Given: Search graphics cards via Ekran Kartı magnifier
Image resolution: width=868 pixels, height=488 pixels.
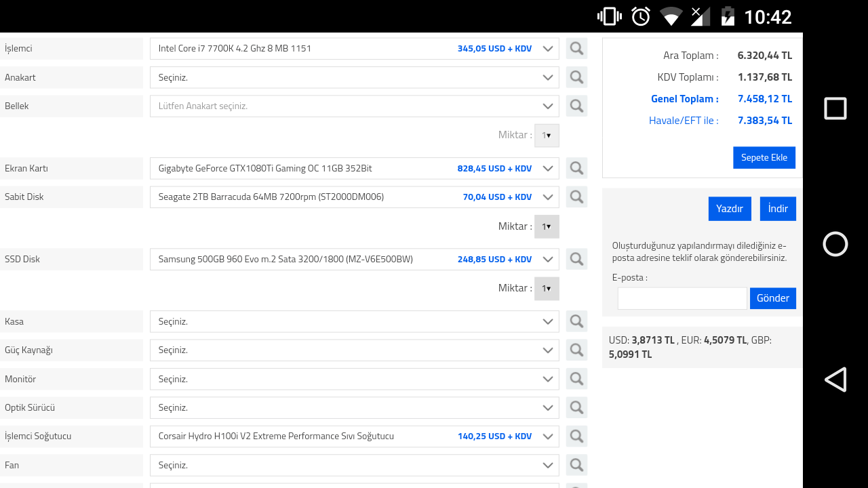Looking at the screenshot, I should pyautogui.click(x=576, y=168).
